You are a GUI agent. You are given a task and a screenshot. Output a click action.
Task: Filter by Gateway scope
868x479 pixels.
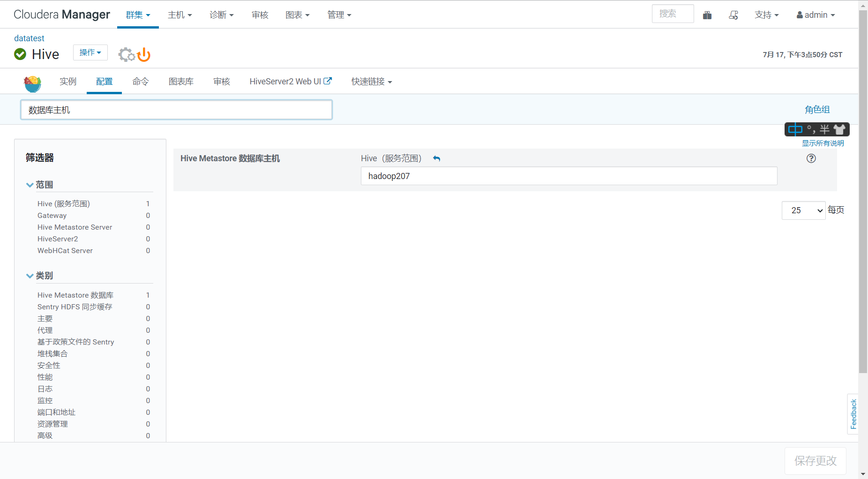click(x=52, y=216)
